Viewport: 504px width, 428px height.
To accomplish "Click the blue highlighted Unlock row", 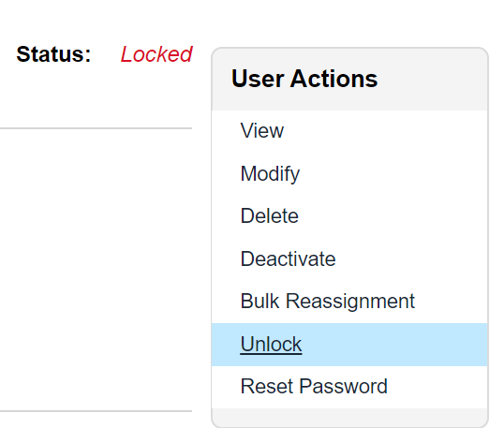I will pos(349,345).
